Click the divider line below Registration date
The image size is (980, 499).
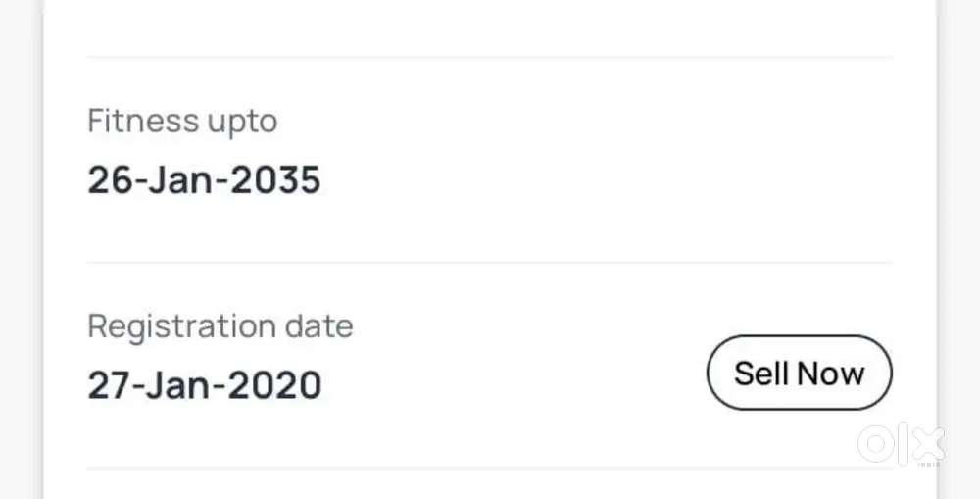click(x=490, y=468)
